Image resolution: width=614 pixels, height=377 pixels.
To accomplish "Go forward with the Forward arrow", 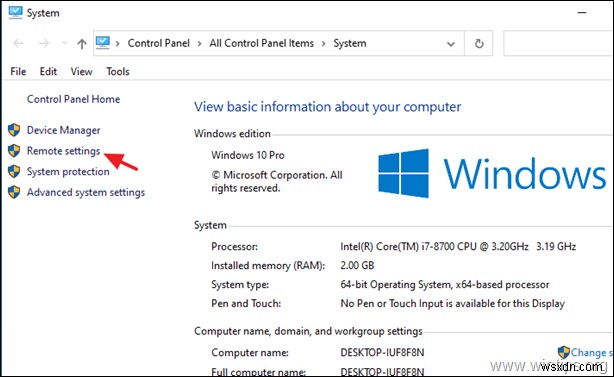I will point(43,43).
